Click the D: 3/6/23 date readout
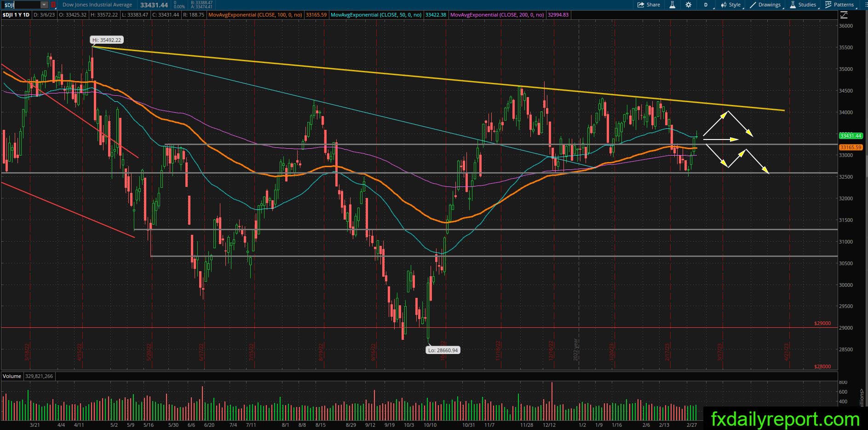Screen dimensions: 868x430 pos(44,15)
